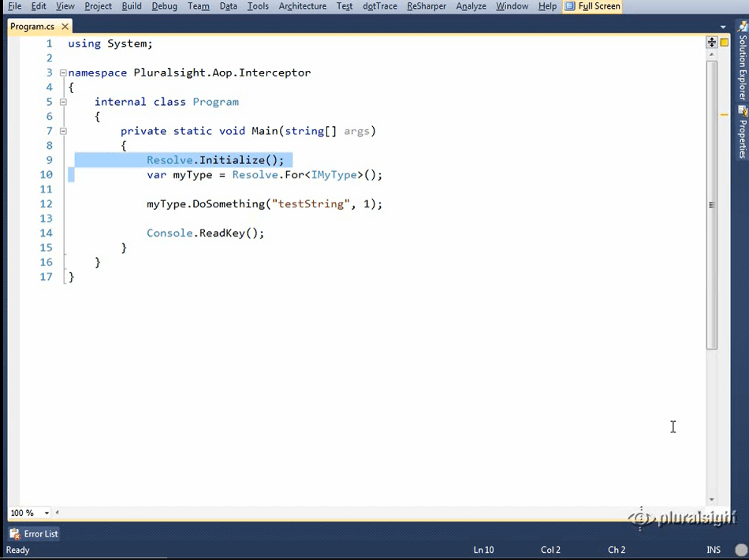This screenshot has height=560, width=749.
Task: Click on 'Main' method name line 7
Action: pos(265,131)
